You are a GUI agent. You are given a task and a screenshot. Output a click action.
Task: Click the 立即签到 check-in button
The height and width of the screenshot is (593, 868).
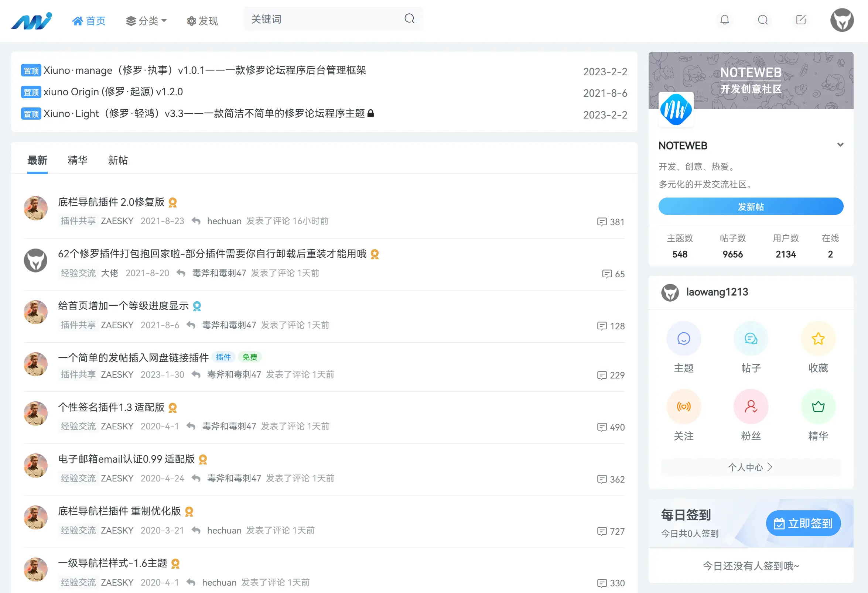click(803, 523)
